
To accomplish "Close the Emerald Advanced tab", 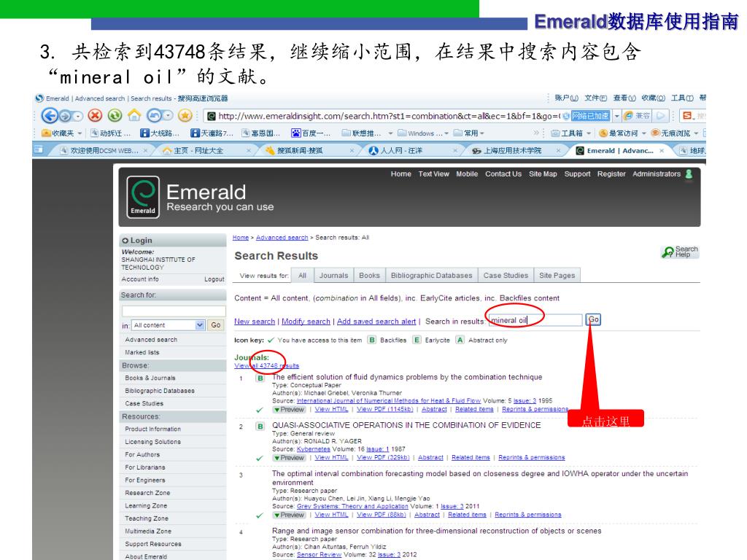I will [x=662, y=150].
